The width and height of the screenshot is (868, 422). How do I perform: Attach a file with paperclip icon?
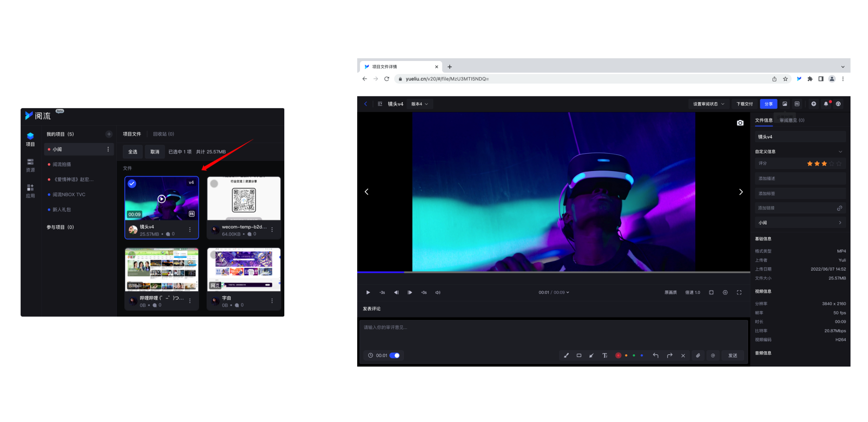click(x=698, y=355)
